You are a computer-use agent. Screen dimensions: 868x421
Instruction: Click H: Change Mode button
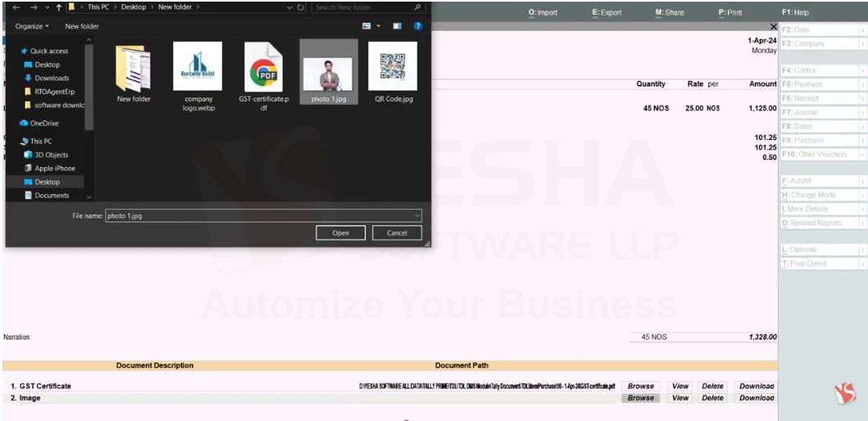[x=823, y=195]
